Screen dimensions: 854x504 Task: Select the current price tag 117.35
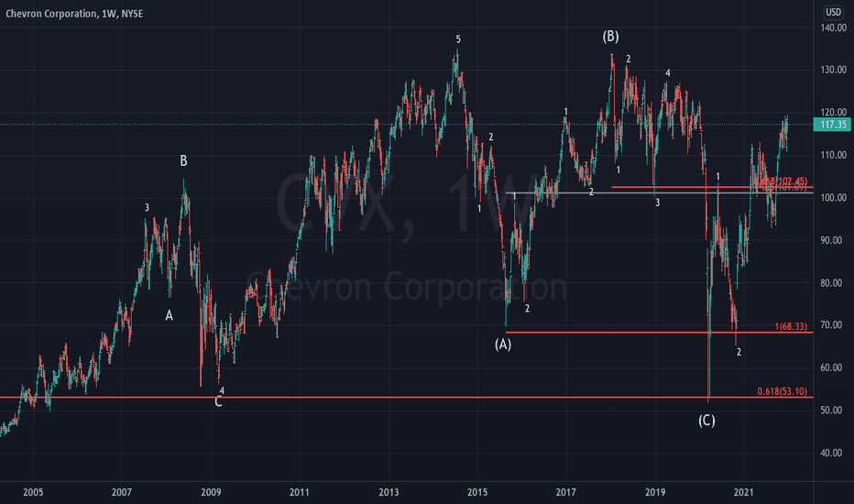coord(832,125)
